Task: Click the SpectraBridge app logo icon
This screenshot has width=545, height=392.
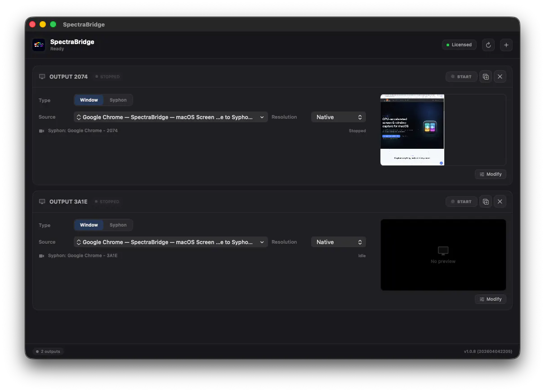Action: 39,45
